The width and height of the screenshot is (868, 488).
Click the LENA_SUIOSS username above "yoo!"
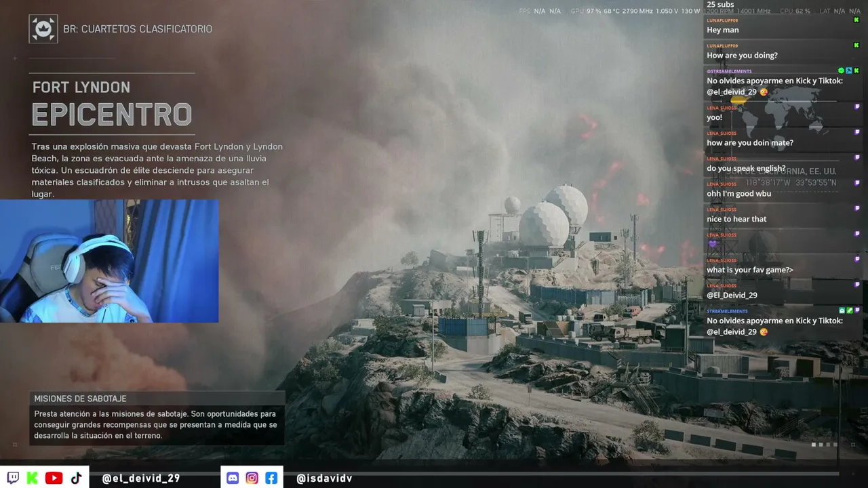(722, 107)
